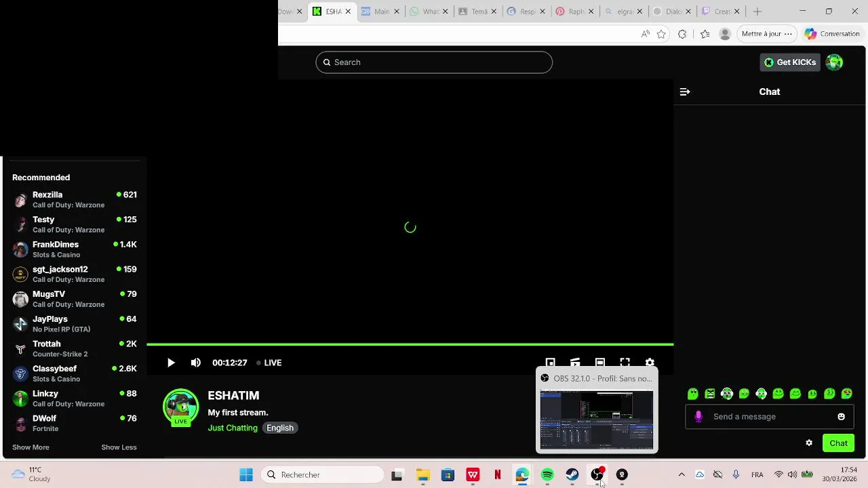Click the clip creation clapperboard icon

[x=575, y=363]
